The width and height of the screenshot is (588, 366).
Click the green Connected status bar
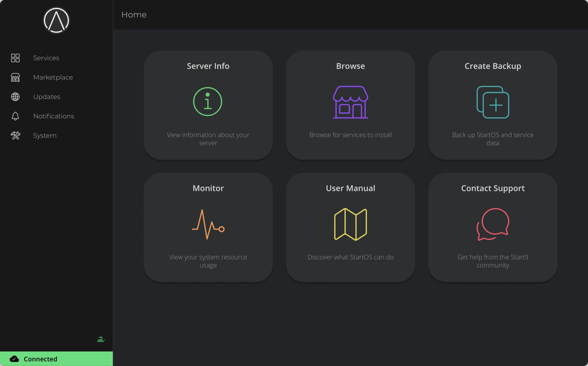[56, 359]
